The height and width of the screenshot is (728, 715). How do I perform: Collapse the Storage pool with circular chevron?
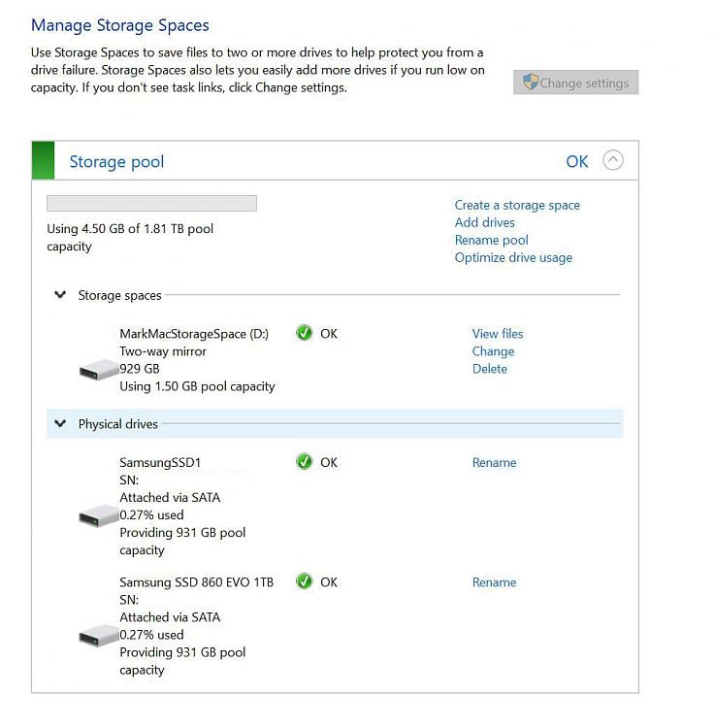click(x=612, y=160)
